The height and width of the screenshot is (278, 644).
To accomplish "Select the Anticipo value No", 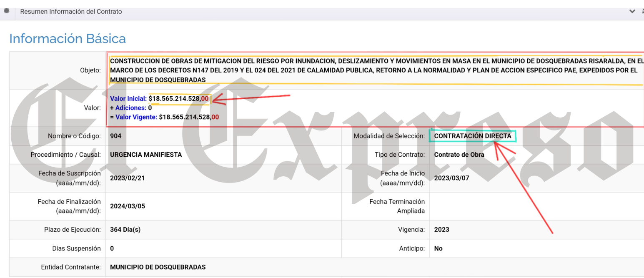I will click(438, 248).
